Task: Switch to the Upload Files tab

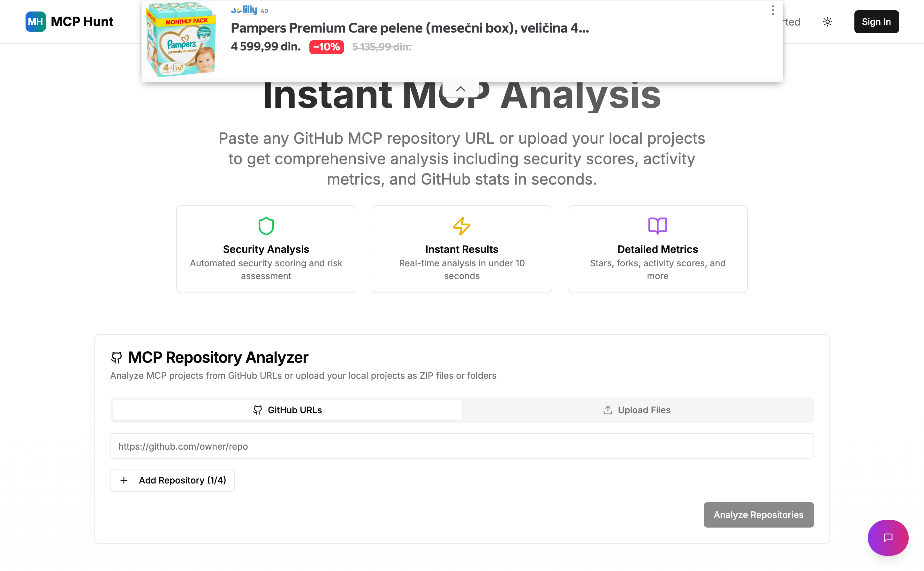Action: point(637,410)
